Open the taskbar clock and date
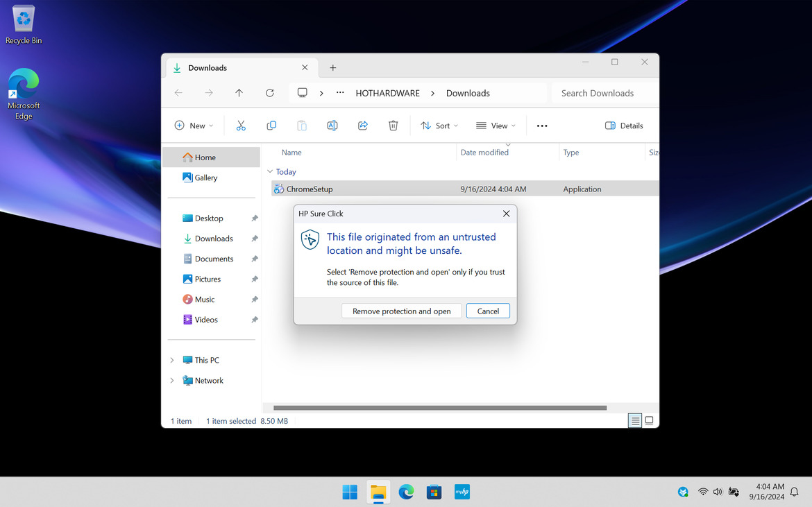 click(x=766, y=492)
